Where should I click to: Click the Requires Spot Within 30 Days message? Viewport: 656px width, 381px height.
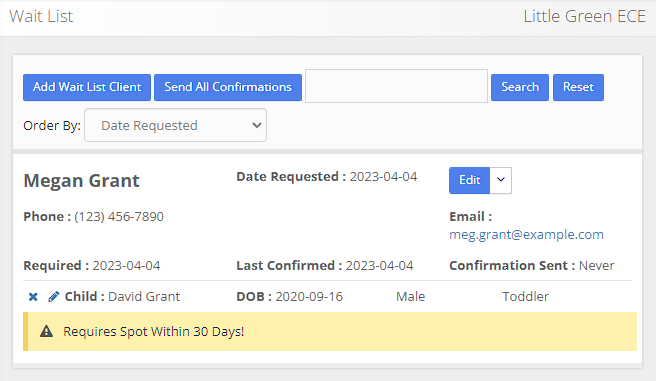click(x=154, y=332)
